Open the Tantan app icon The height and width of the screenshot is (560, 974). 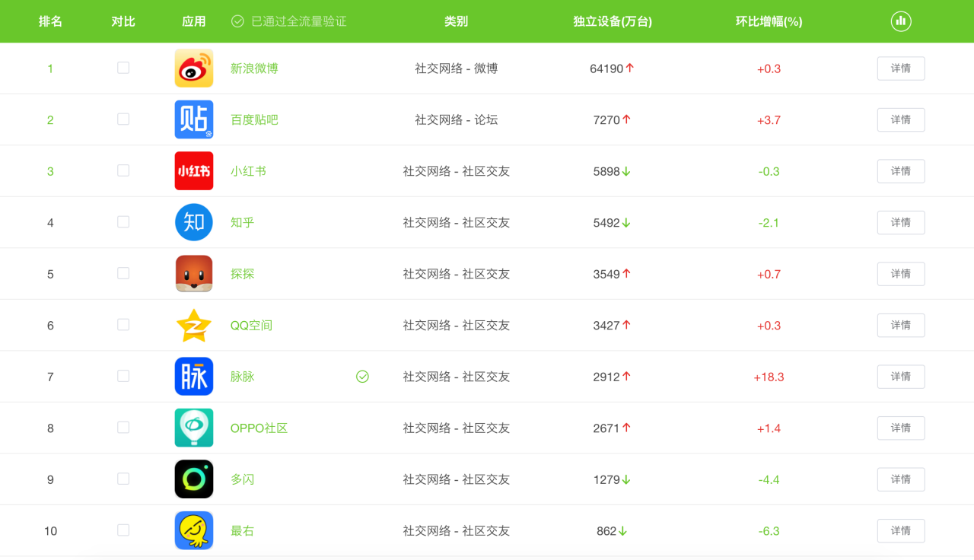[x=194, y=273]
